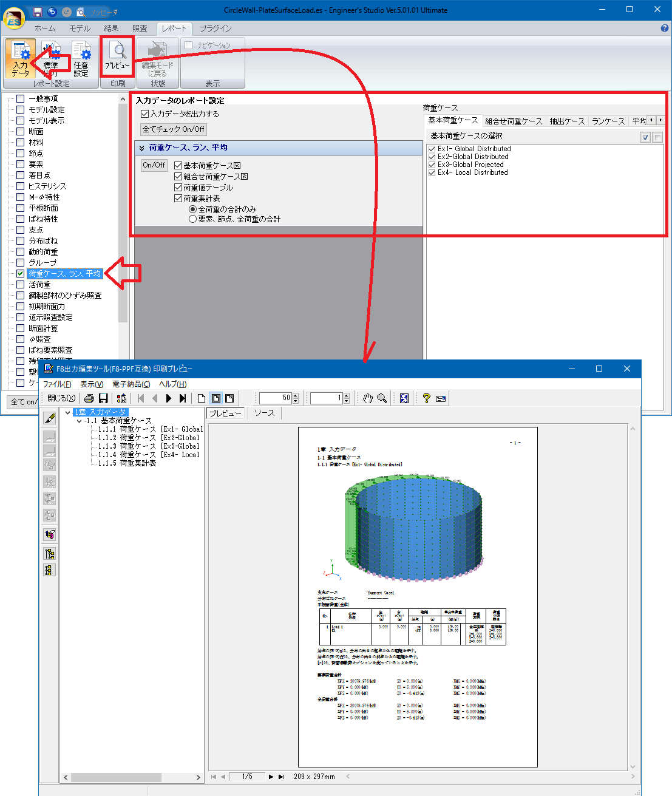The height and width of the screenshot is (796, 672).
Task: Open ファイル(F) menu in preview window
Action: pyautogui.click(x=57, y=384)
